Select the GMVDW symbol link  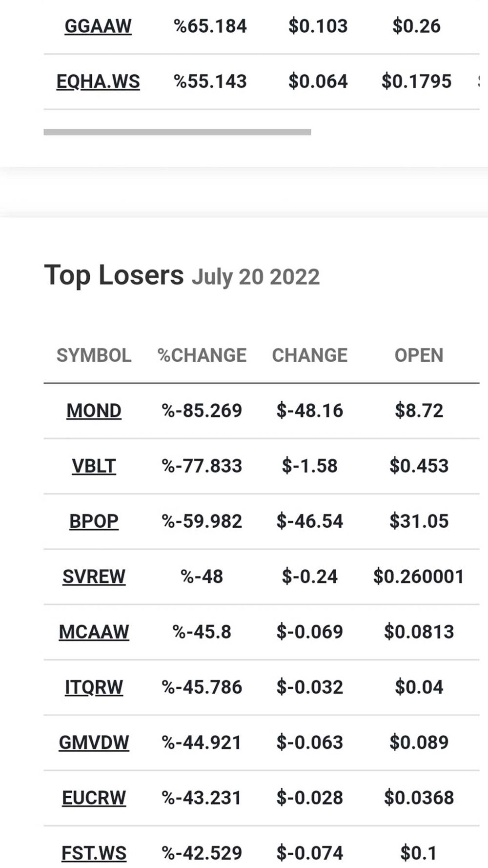pos(94,743)
